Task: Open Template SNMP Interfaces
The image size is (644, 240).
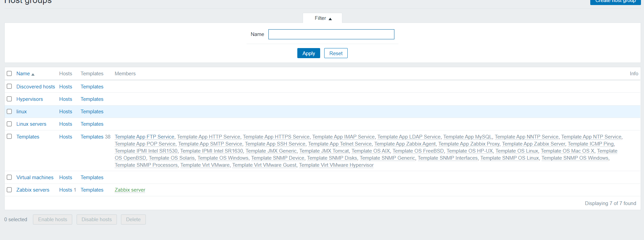Action: (x=448, y=158)
